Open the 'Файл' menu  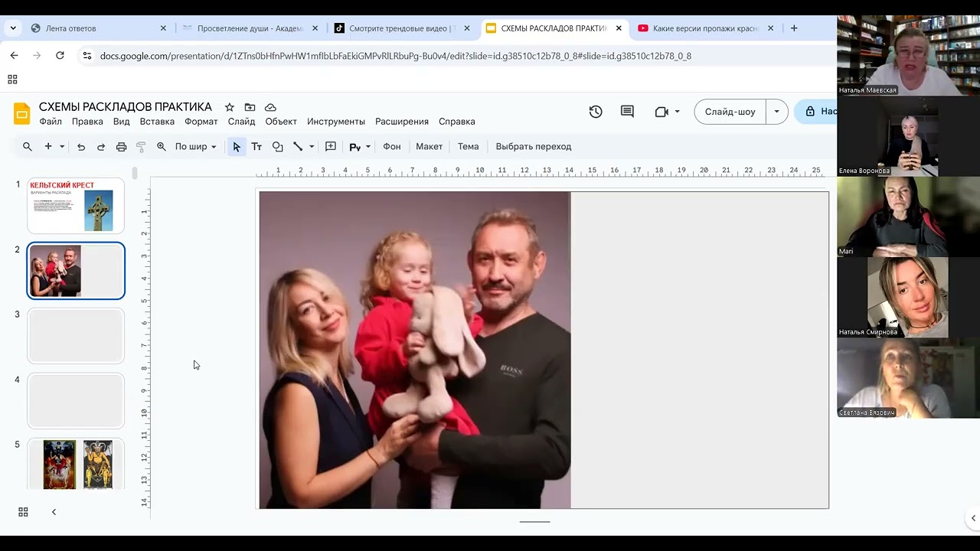(51, 122)
